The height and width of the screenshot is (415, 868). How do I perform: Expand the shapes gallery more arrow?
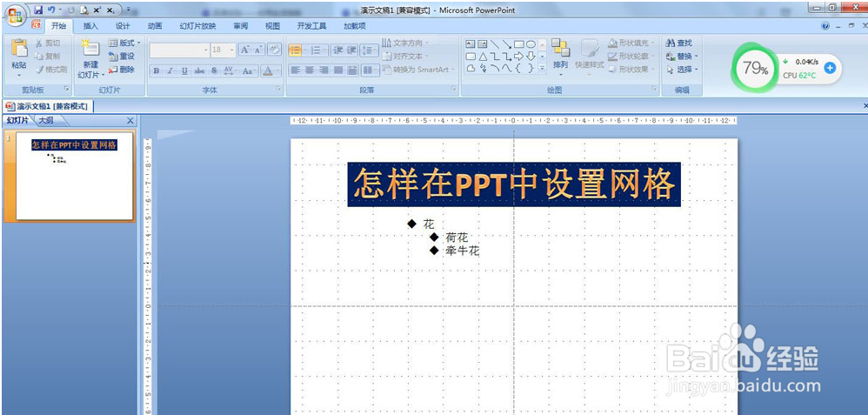tap(542, 68)
